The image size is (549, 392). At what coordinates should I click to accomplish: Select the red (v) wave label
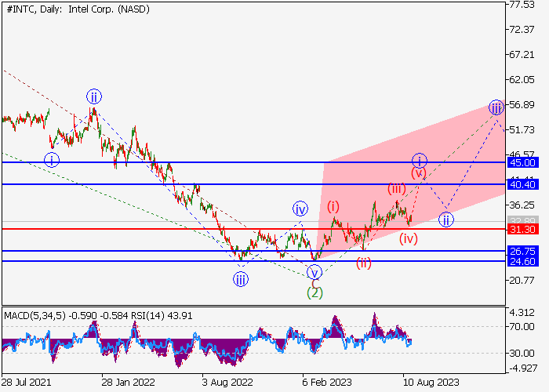pyautogui.click(x=419, y=173)
